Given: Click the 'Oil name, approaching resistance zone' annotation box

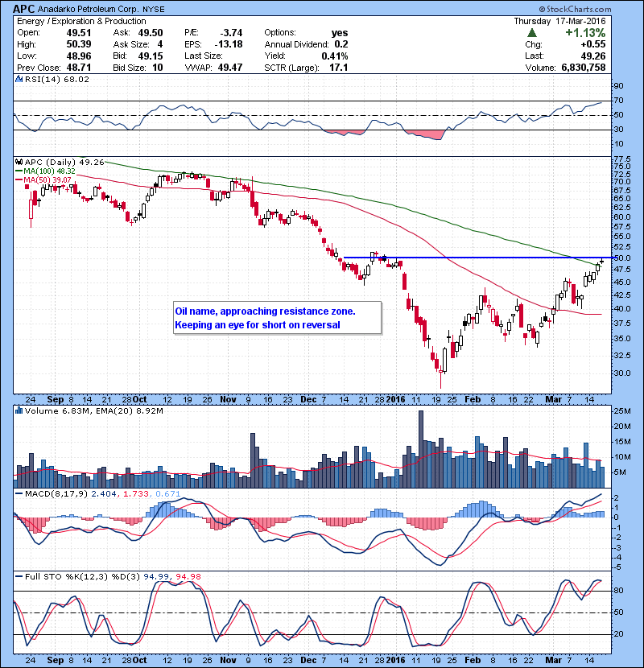Looking at the screenshot, I should point(278,318).
